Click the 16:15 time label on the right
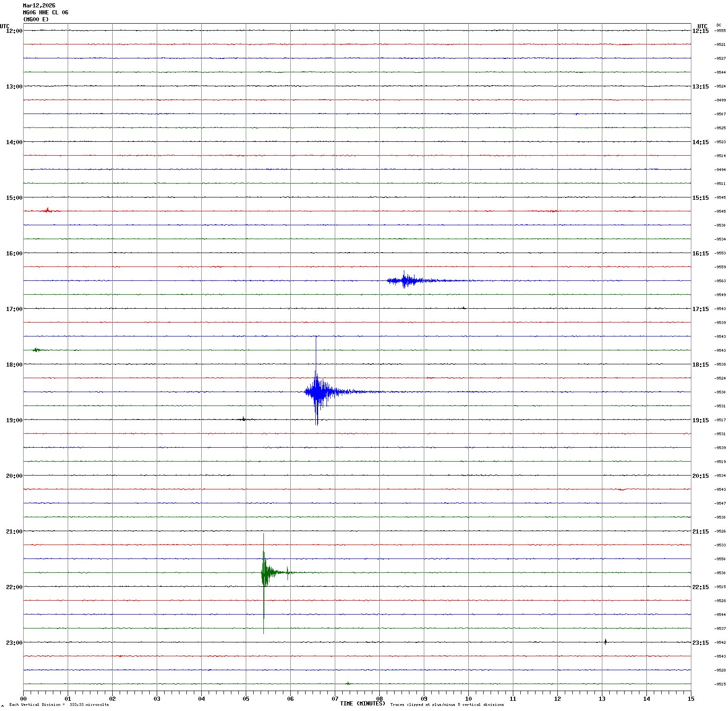Viewport: 728px width, 711px height. click(700, 254)
